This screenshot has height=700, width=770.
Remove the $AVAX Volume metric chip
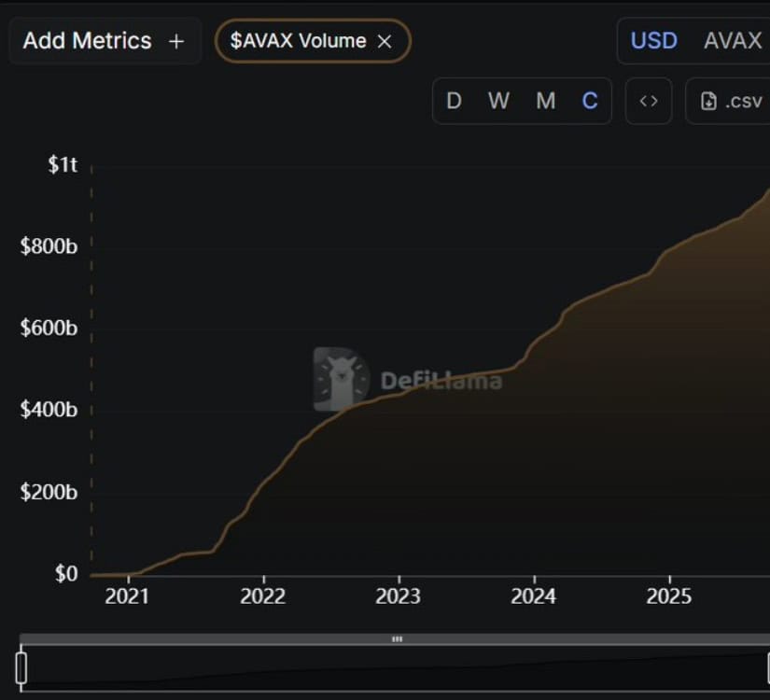coord(385,41)
